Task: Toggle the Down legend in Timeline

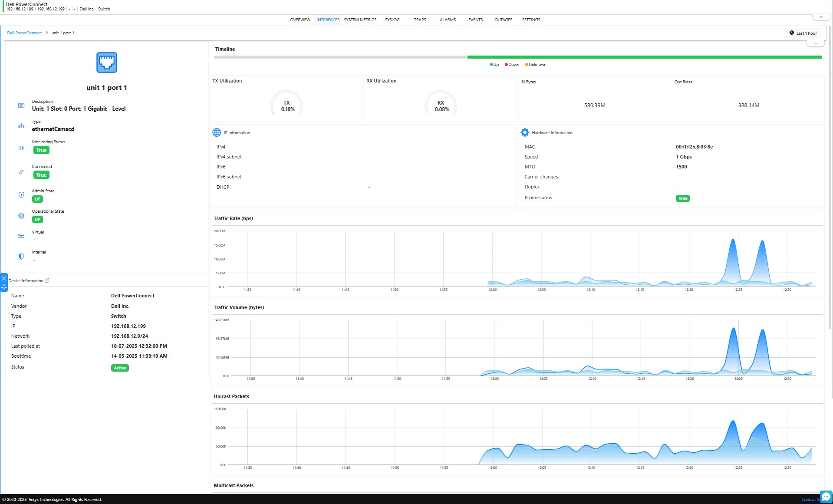Action: click(x=512, y=65)
